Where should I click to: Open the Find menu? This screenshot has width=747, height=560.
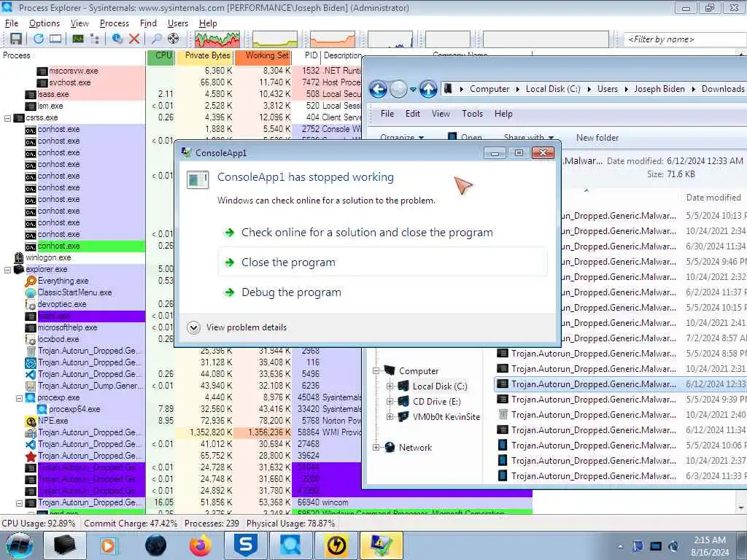tap(148, 23)
